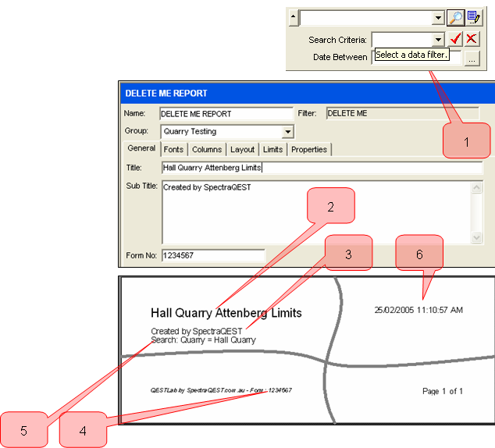This screenshot has height=448, width=495.
Task: Apply search criteria with red checkmark
Action: click(x=456, y=39)
